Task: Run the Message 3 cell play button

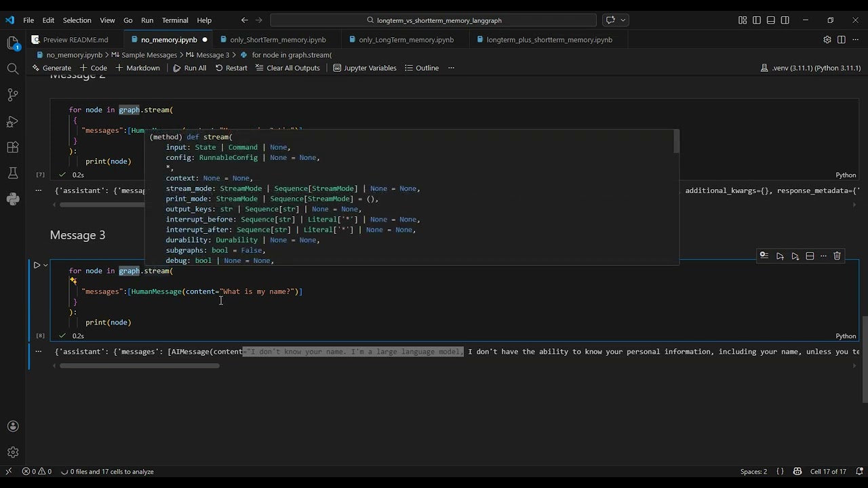Action: point(37,265)
